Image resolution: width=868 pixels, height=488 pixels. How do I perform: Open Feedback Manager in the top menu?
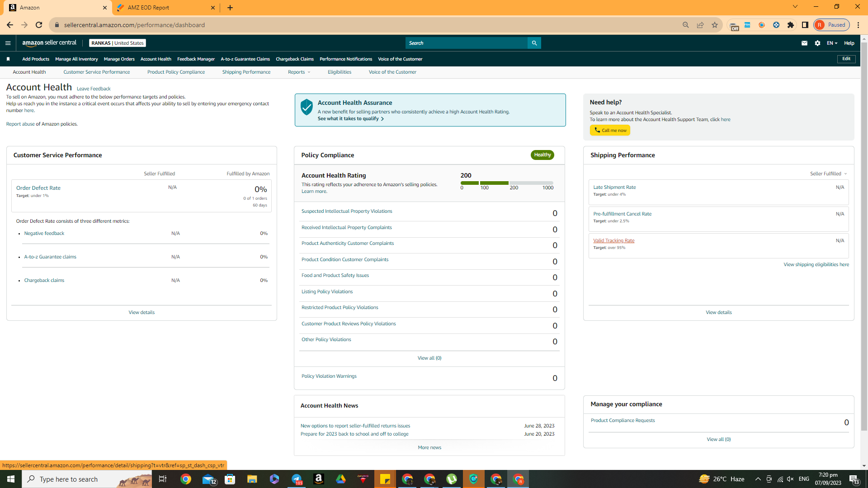point(196,59)
